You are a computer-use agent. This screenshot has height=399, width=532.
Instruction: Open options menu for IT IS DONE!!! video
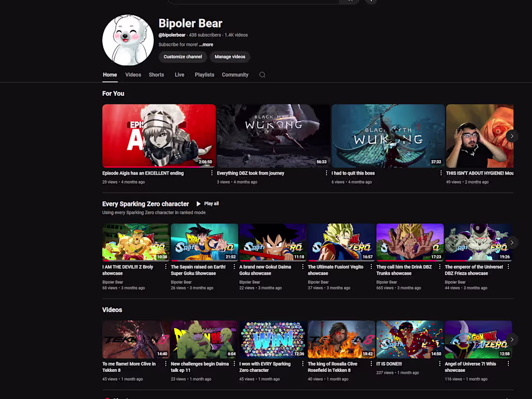(x=440, y=364)
